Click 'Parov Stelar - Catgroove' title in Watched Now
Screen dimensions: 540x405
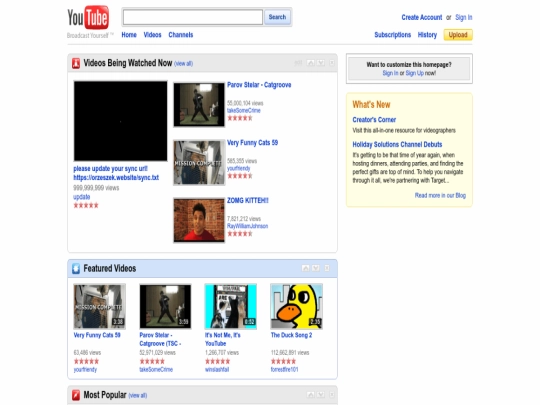259,85
